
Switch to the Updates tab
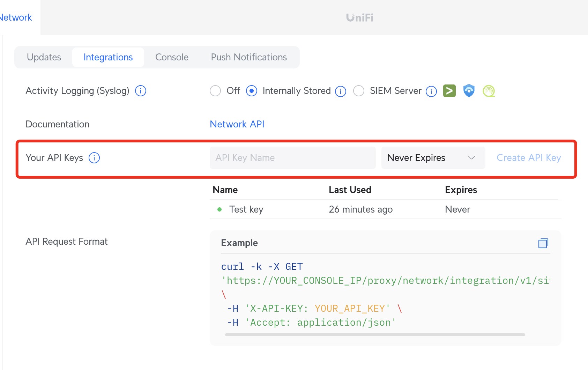[x=44, y=57]
